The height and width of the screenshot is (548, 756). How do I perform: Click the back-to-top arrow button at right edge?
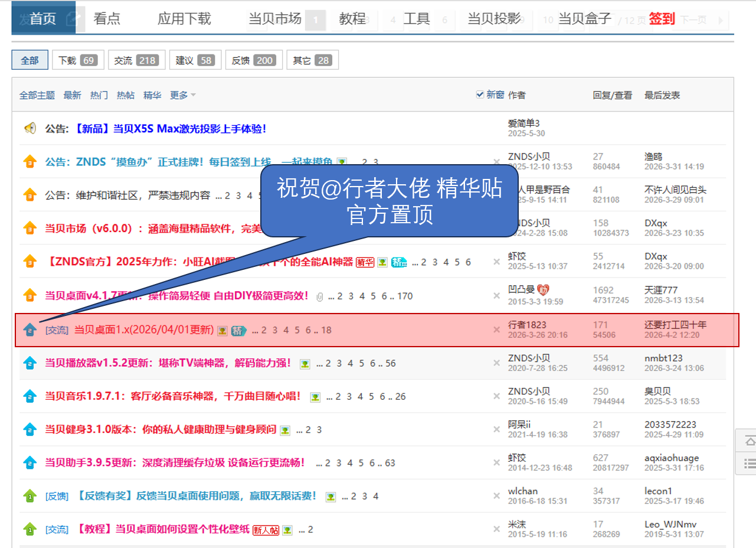(748, 441)
